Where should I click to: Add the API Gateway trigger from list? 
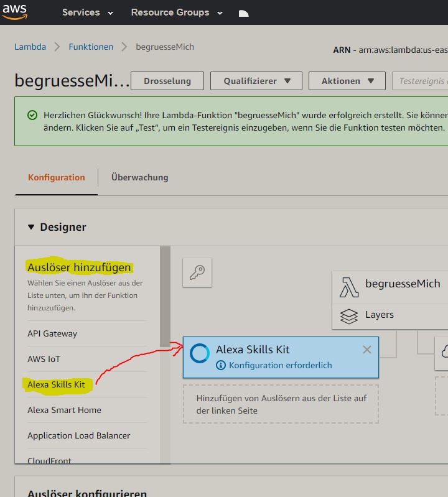52,333
